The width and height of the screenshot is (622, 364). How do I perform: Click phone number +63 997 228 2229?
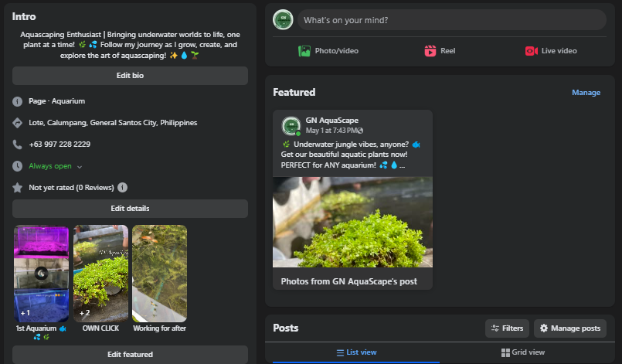(59, 145)
